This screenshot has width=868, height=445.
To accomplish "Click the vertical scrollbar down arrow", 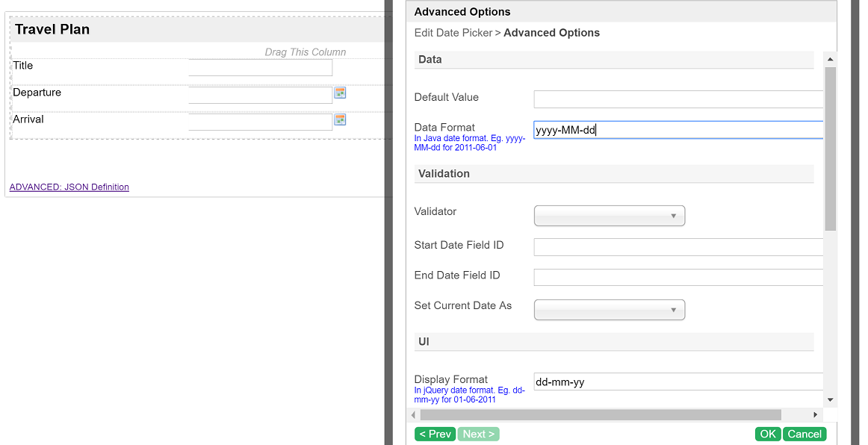I will tap(830, 400).
